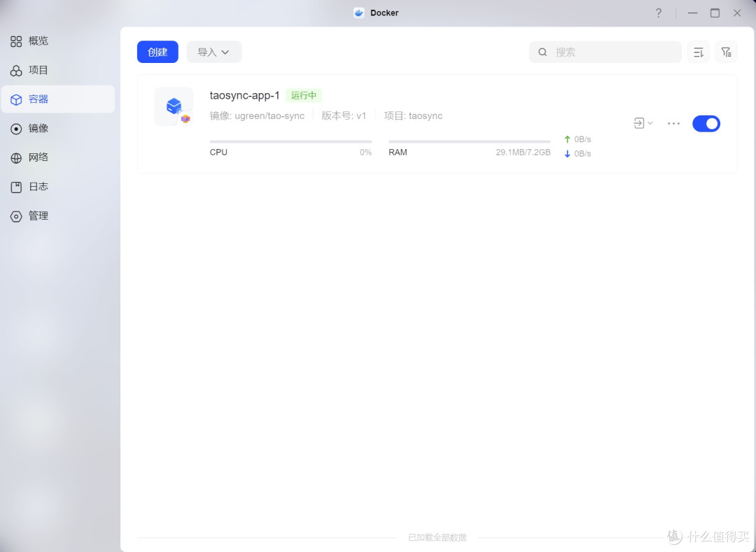Click the Docker whale title icon
The width and height of the screenshot is (756, 552).
[358, 13]
